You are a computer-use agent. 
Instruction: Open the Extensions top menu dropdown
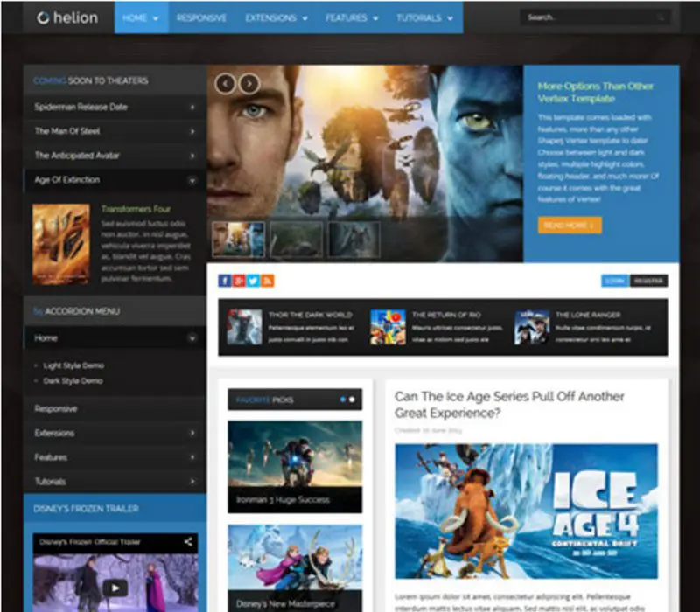tap(276, 17)
